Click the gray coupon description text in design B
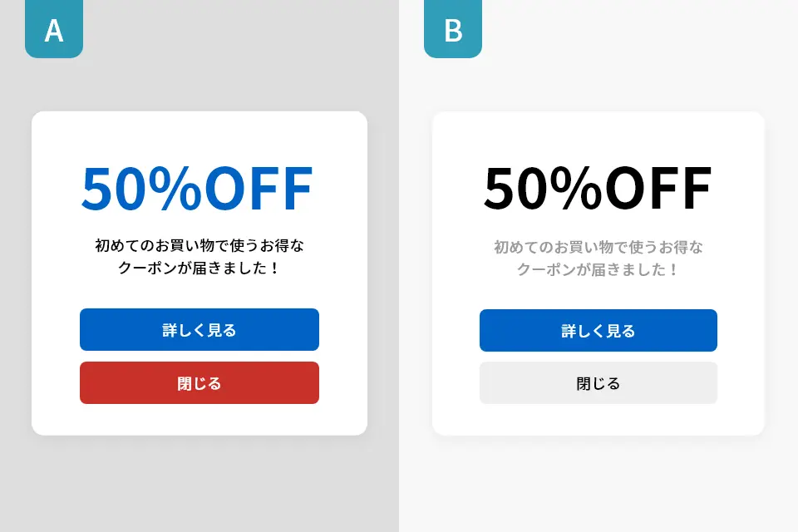The image size is (798, 532). 598,257
